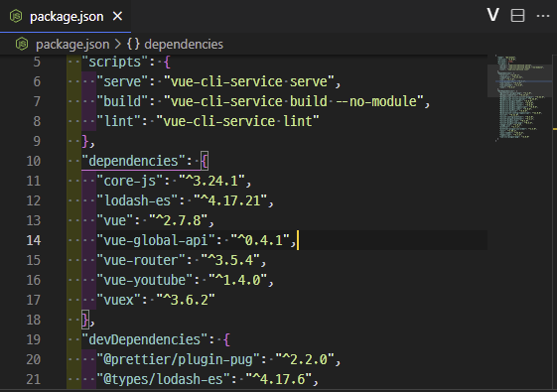Click the dependencies breadcrumb segment
Viewport: 557px width, 392px height.
tap(184, 45)
